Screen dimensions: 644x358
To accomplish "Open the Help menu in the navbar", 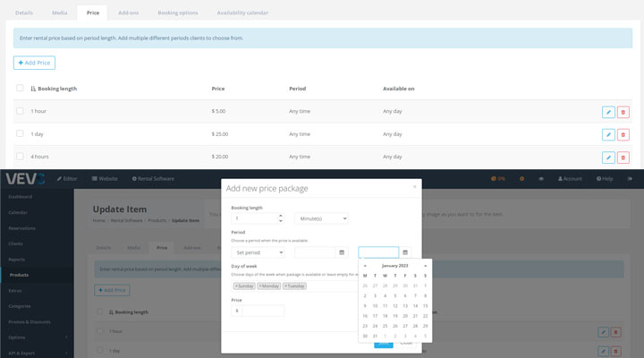I will [605, 179].
